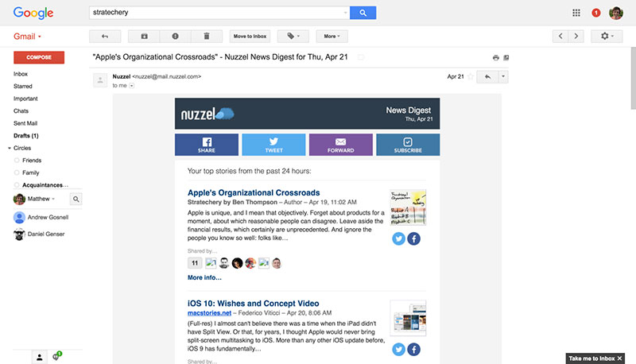Go to the older conversation arrow
The image size is (636, 364).
[x=576, y=36]
